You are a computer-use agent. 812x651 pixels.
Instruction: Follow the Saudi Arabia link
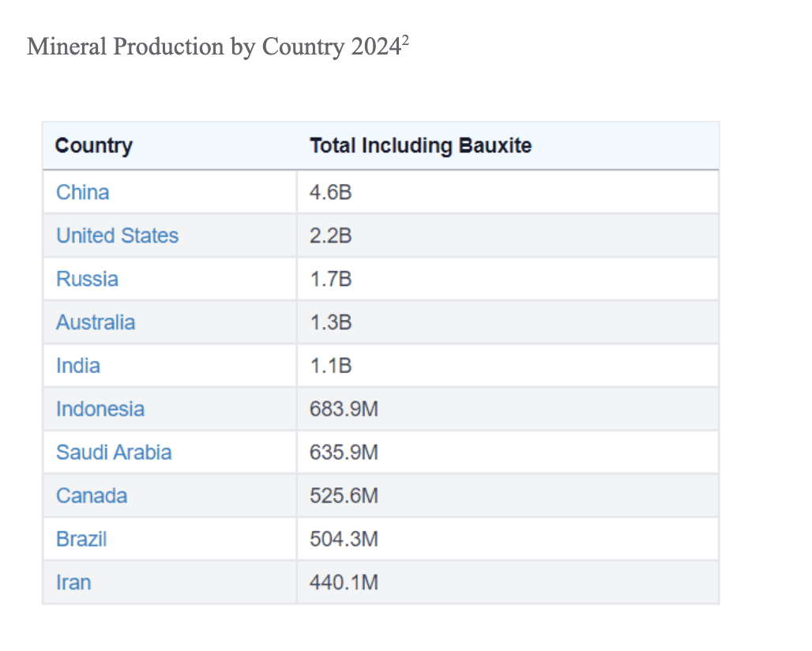pos(113,453)
